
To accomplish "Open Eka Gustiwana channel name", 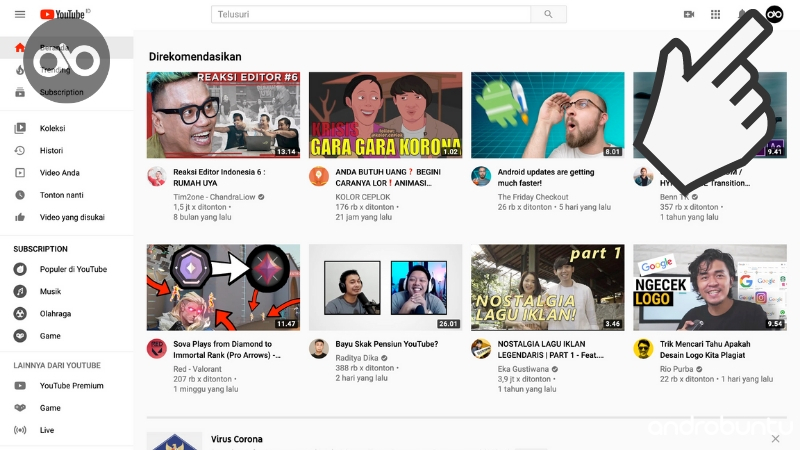I will pos(523,369).
